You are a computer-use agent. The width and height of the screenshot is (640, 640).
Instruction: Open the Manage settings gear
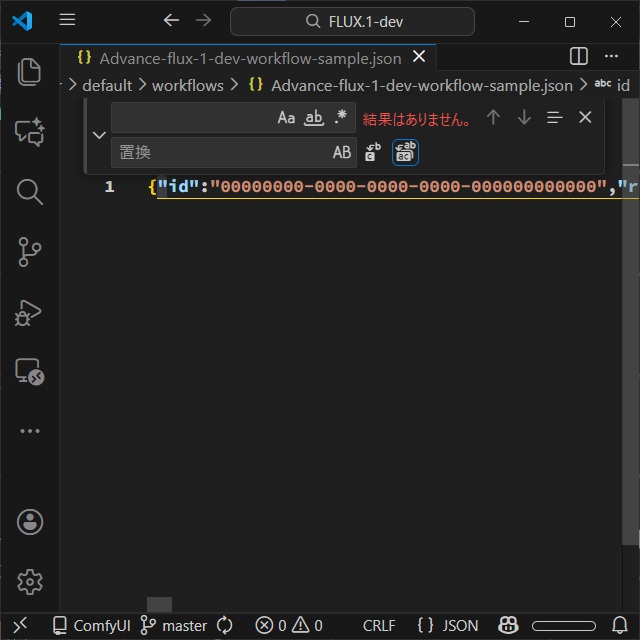30,581
